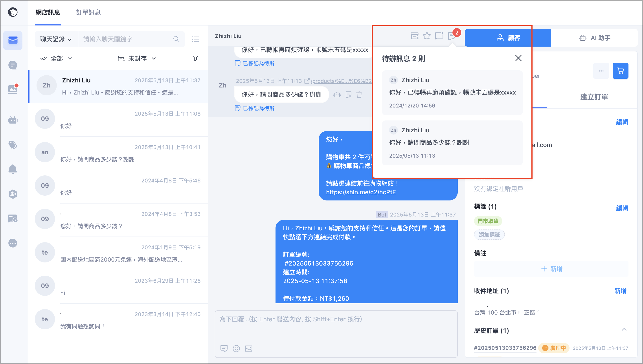
Task: Open the card settings sidebar icon
Action: 13,218
